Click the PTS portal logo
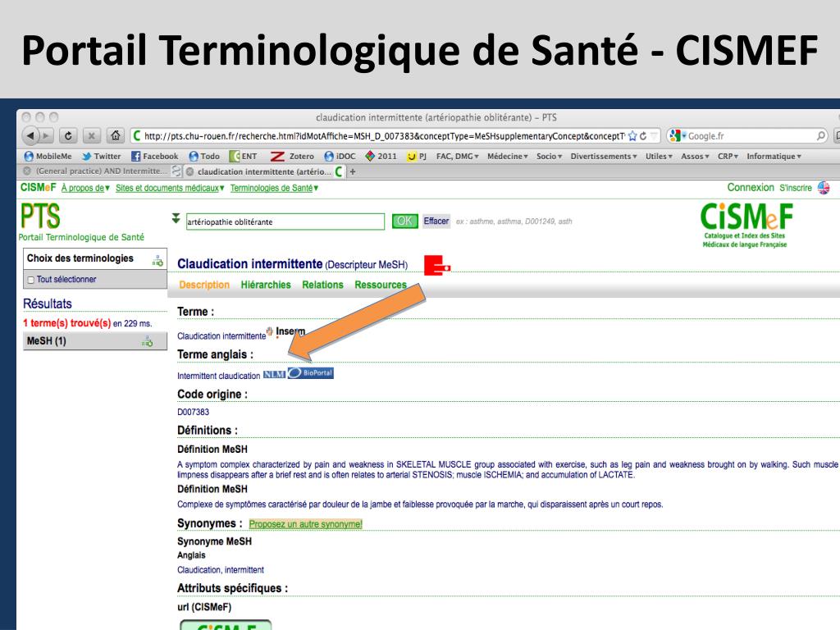This screenshot has height=630, width=840. tap(40, 216)
